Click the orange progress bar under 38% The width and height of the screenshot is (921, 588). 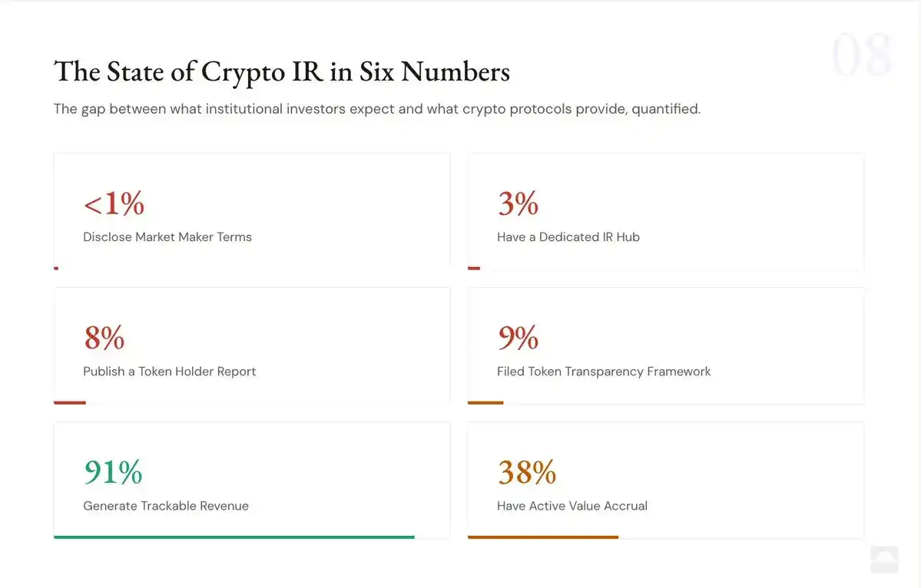[543, 537]
